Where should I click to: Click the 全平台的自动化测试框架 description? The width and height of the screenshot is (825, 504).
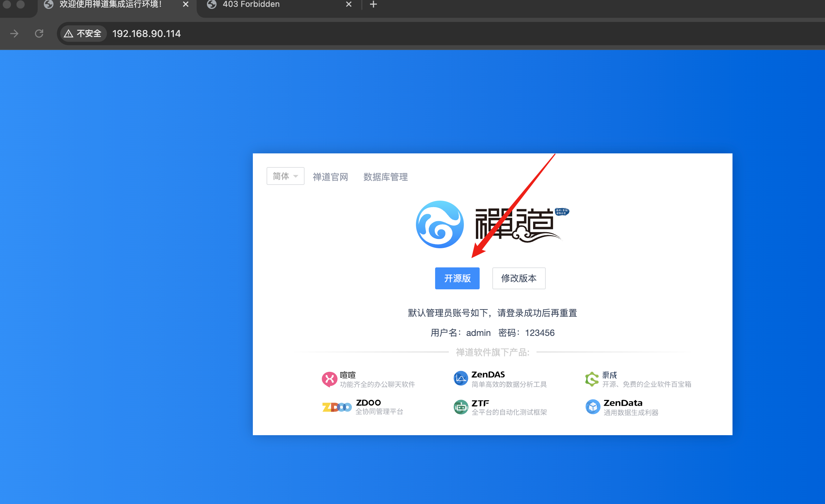pos(509,413)
